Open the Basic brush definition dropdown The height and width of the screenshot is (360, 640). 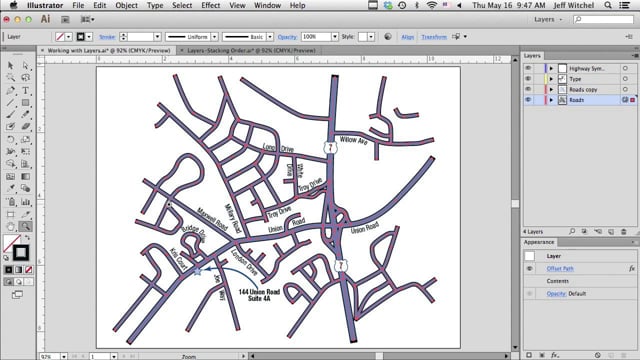coord(270,37)
